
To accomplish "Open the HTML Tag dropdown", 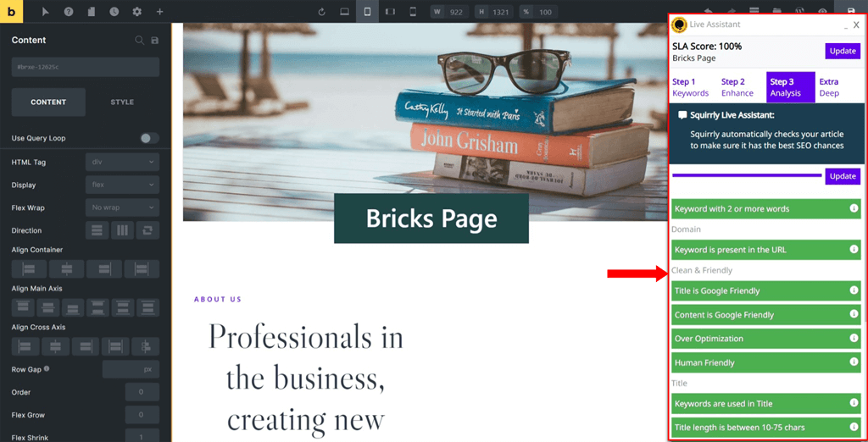I will click(122, 162).
